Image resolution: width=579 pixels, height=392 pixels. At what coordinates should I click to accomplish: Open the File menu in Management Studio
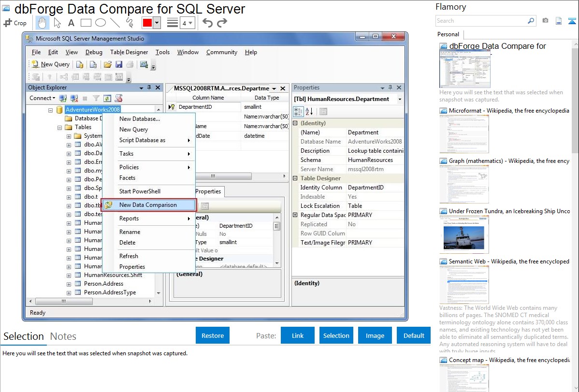[36, 52]
